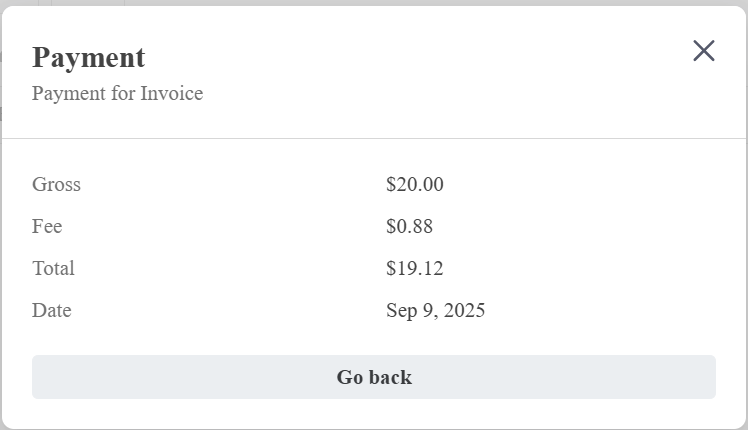Click the bold Payment heading
This screenshot has width=748, height=430.
[x=89, y=57]
